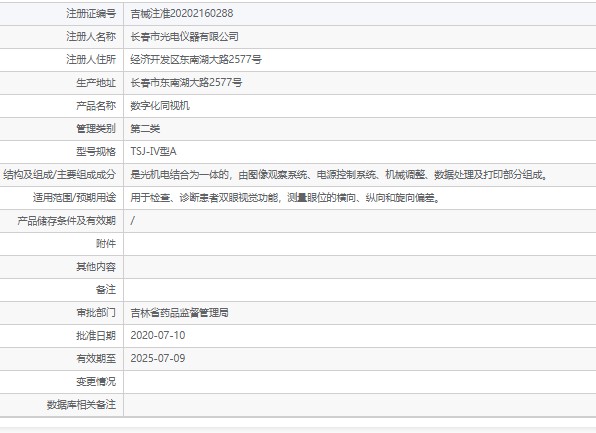Click the intended use description text
The image size is (596, 433).
285,198
